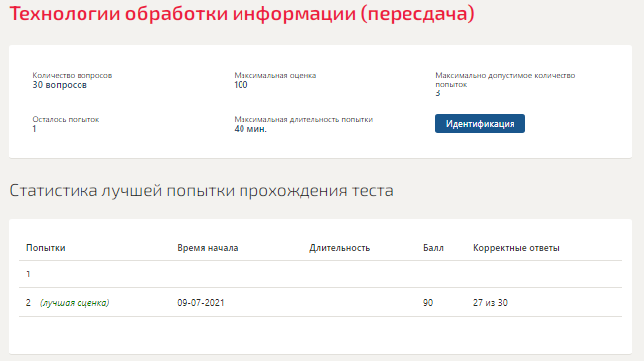Select attempt 2 row number
644x361 pixels.
tap(28, 303)
